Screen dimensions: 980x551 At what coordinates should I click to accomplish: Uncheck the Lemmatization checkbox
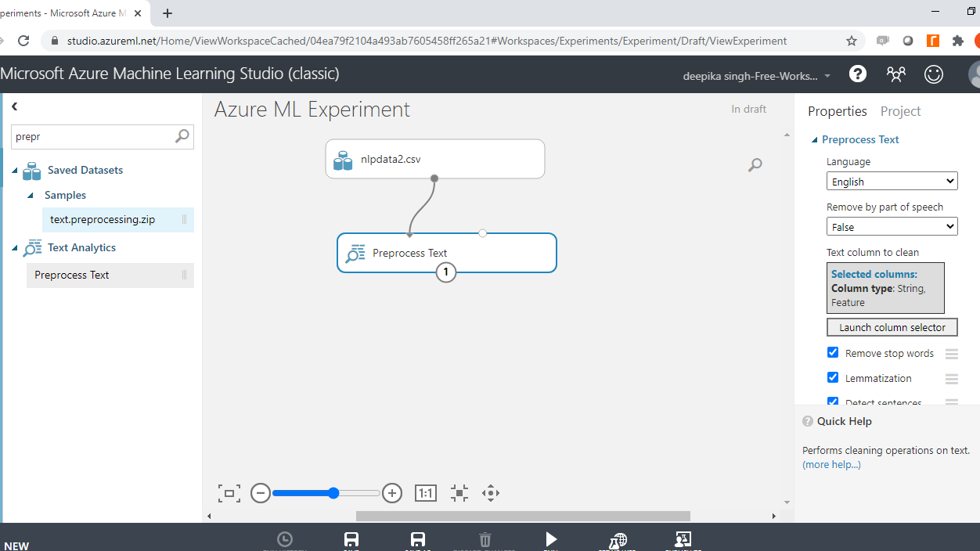(x=833, y=377)
